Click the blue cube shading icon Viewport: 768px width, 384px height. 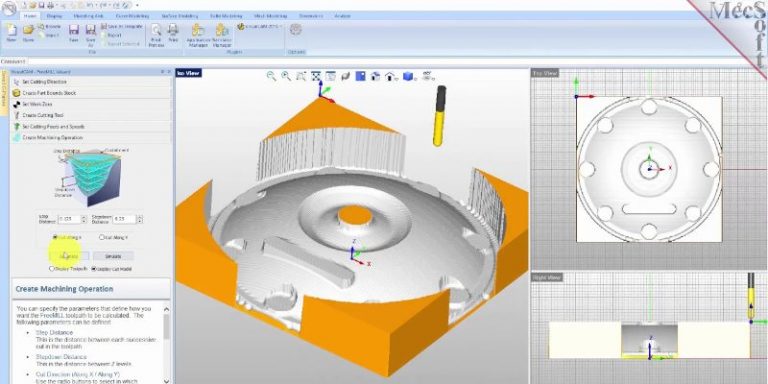(x=408, y=76)
